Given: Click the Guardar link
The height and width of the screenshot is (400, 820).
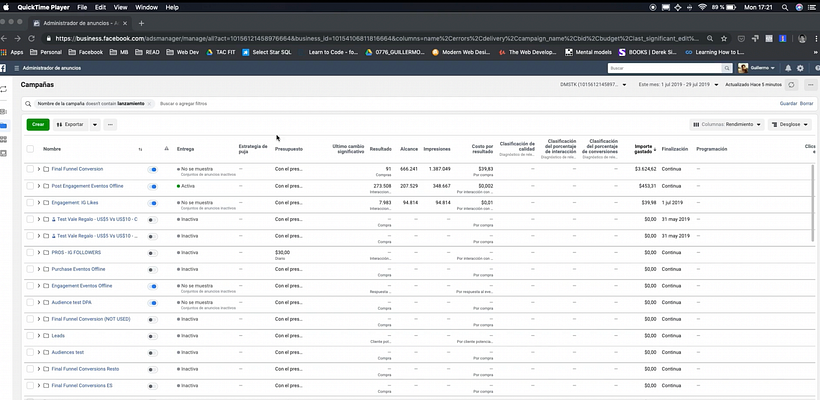Looking at the screenshot, I should pyautogui.click(x=787, y=104).
